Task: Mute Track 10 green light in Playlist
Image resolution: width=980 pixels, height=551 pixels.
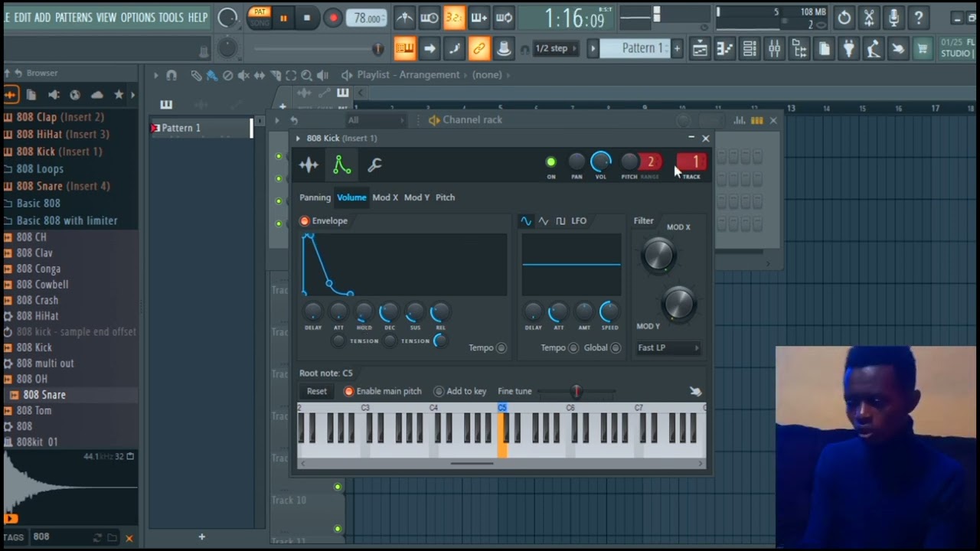Action: (x=338, y=486)
